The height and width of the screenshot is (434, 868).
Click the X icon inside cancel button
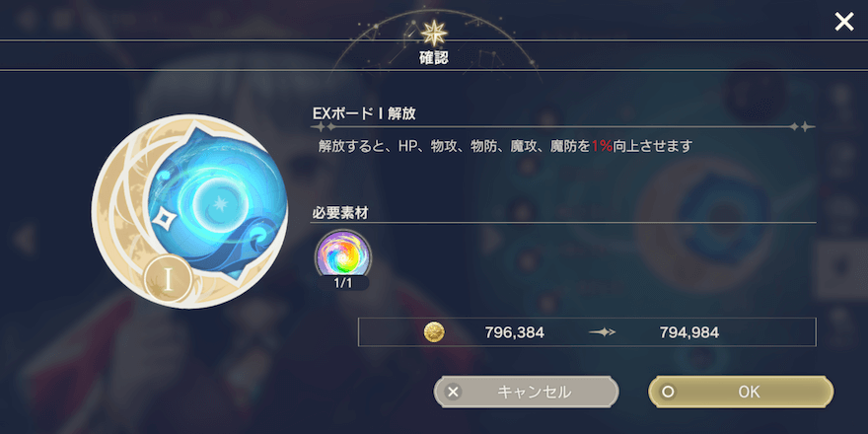pos(454,392)
